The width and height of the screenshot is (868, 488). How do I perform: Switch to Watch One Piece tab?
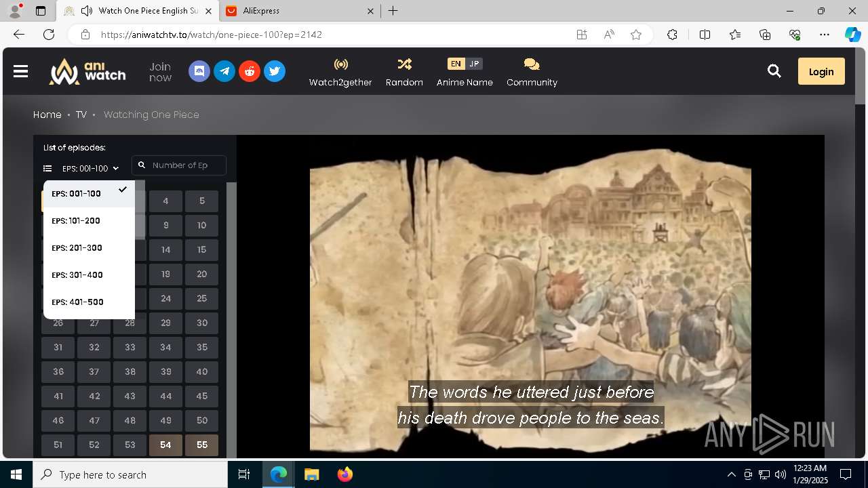point(138,11)
